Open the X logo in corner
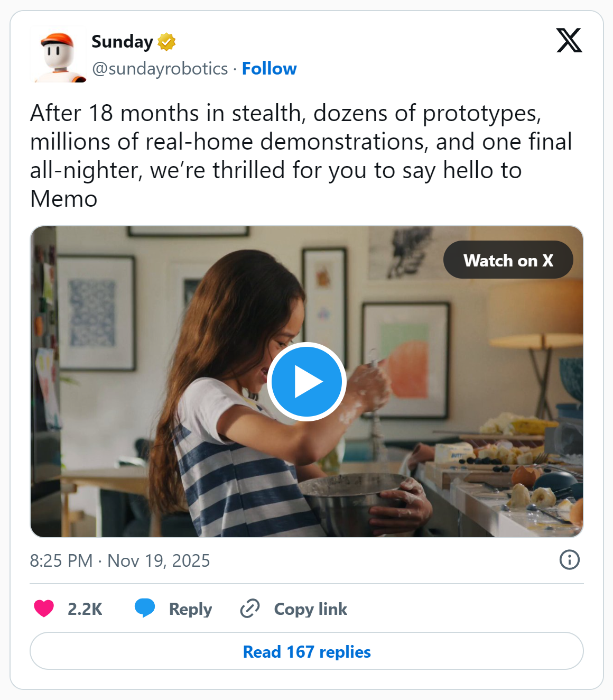Viewport: 613px width, 700px height. [x=569, y=41]
